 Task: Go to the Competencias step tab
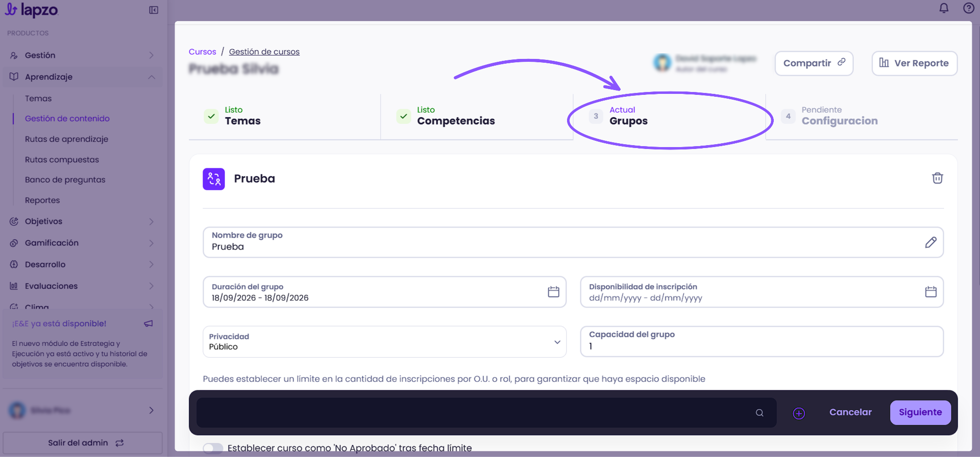click(x=477, y=116)
